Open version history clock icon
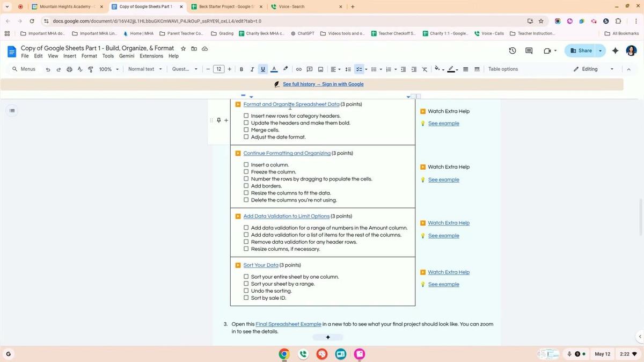Image resolution: width=644 pixels, height=362 pixels. pyautogui.click(x=513, y=50)
